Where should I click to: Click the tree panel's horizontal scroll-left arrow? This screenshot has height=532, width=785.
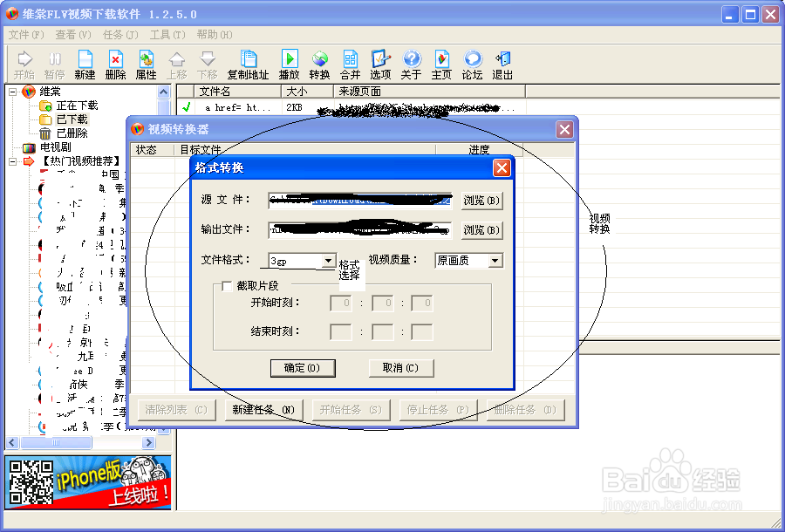(x=12, y=442)
